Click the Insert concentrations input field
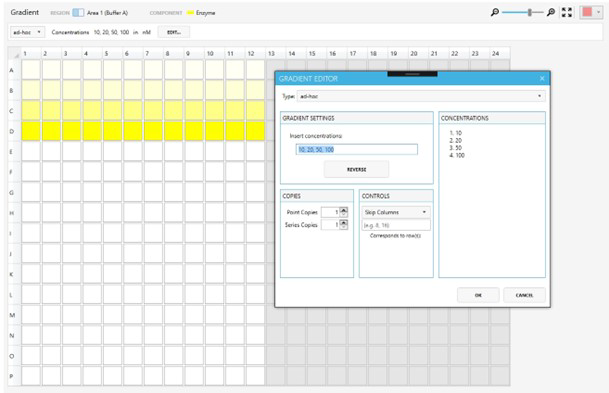 pos(357,150)
